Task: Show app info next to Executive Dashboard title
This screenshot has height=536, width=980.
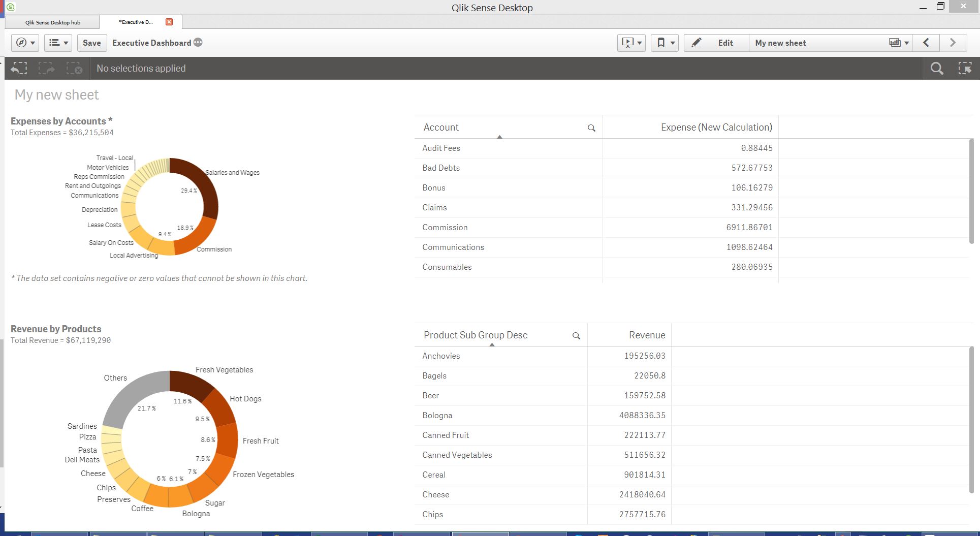Action: pos(198,43)
